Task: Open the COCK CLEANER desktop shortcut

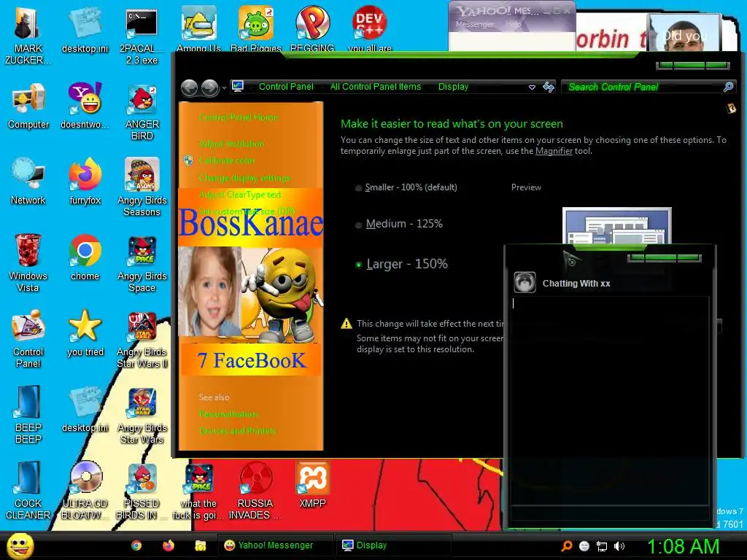Action: [28, 491]
